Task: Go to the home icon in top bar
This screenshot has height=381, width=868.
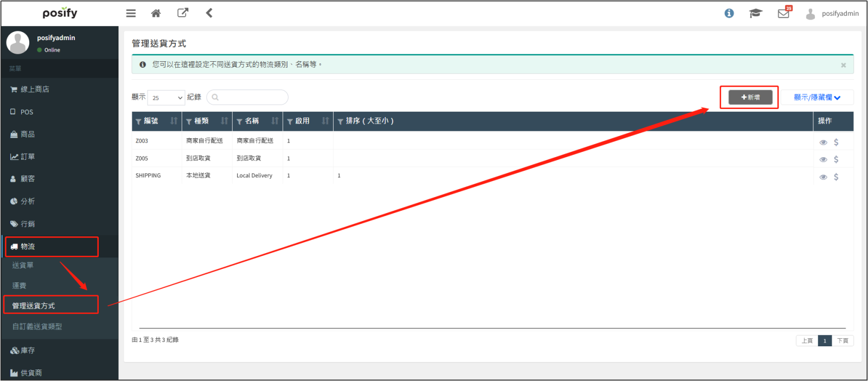Action: point(156,13)
